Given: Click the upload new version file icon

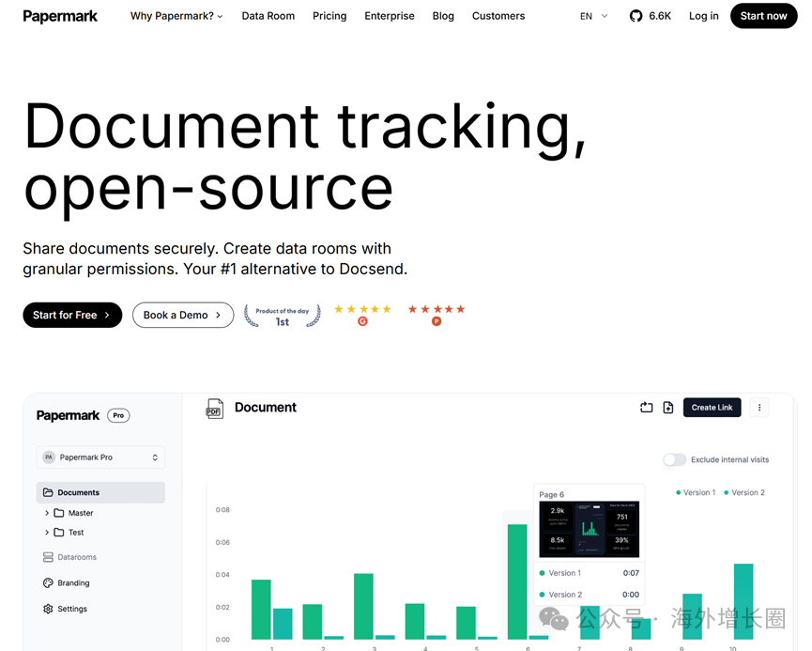Looking at the screenshot, I should [668, 408].
